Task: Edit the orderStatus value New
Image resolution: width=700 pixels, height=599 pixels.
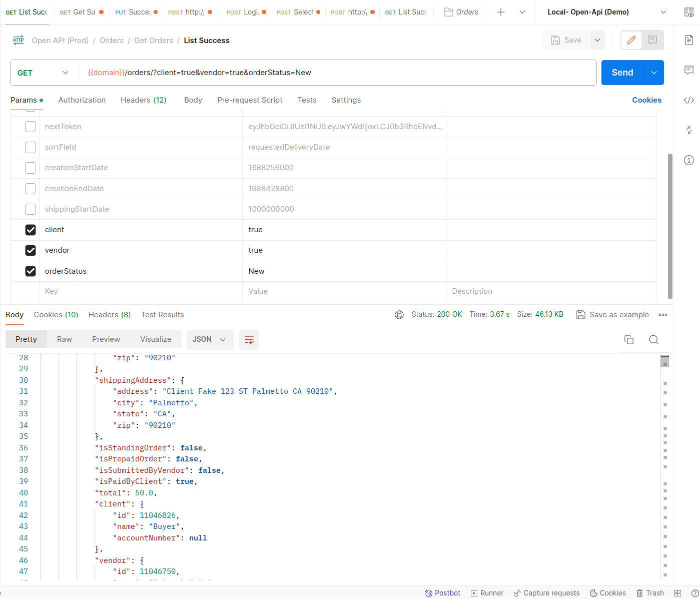Action: [x=344, y=271]
